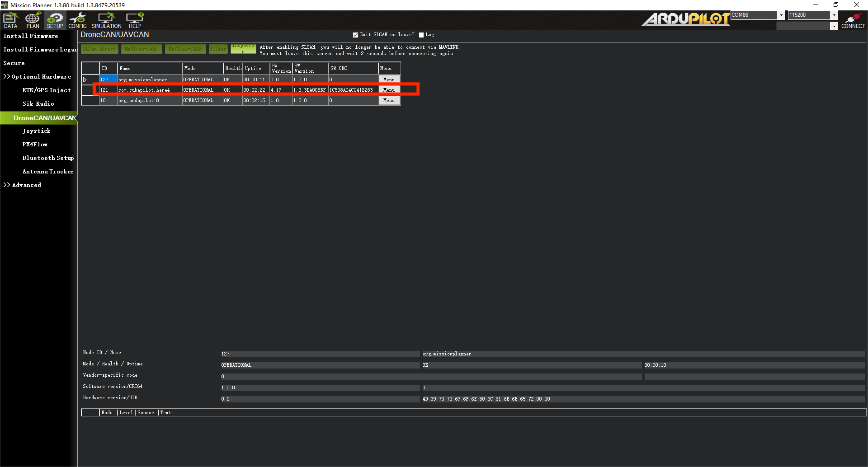Open Sik Radio page
The height and width of the screenshot is (467, 868).
[38, 104]
